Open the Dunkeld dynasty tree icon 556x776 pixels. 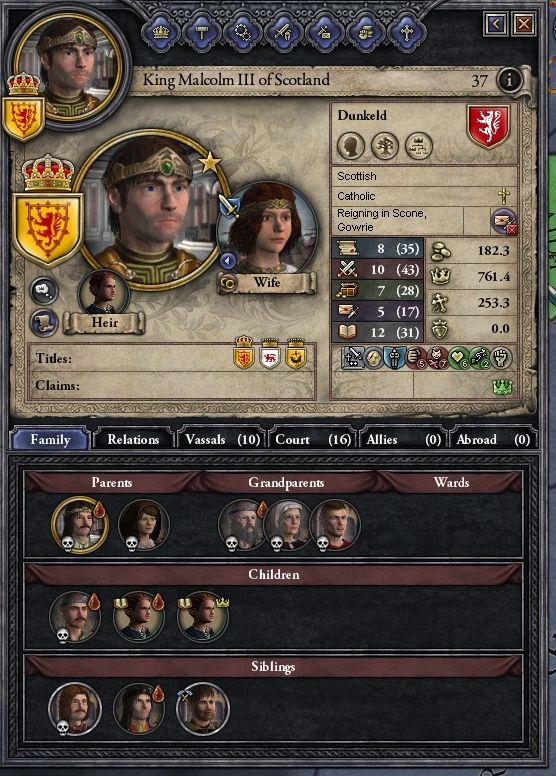(x=385, y=146)
